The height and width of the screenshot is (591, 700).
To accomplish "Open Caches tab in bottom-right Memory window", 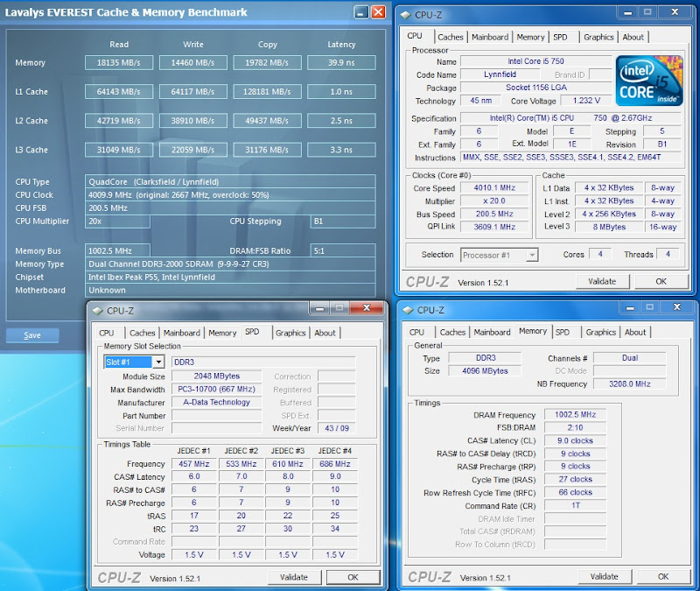I will coord(452,333).
